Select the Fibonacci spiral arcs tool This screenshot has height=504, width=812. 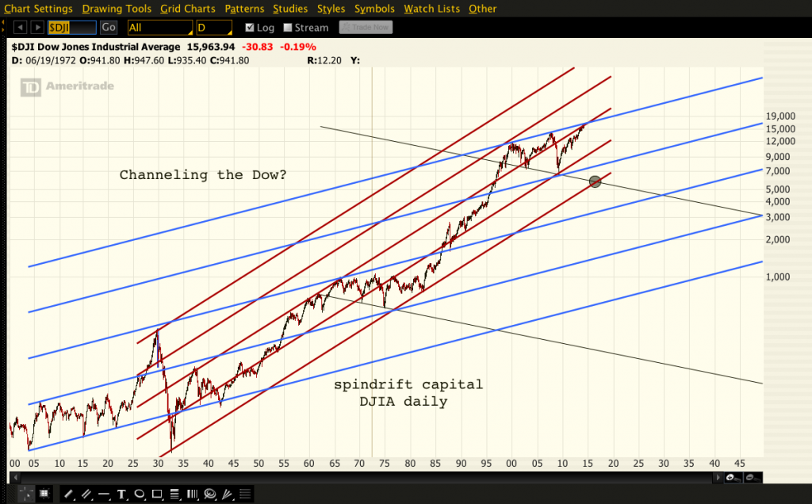pos(209,494)
